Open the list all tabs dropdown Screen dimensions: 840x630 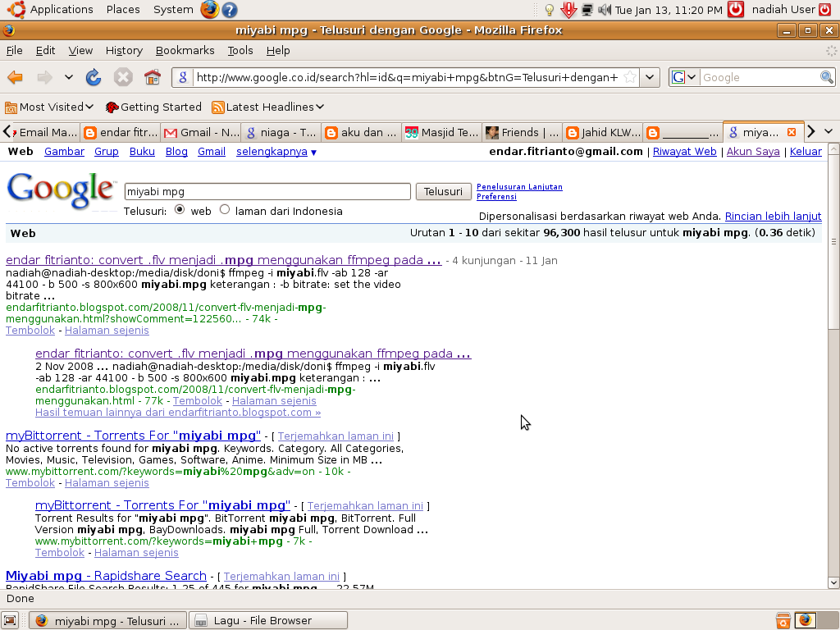pyautogui.click(x=829, y=132)
